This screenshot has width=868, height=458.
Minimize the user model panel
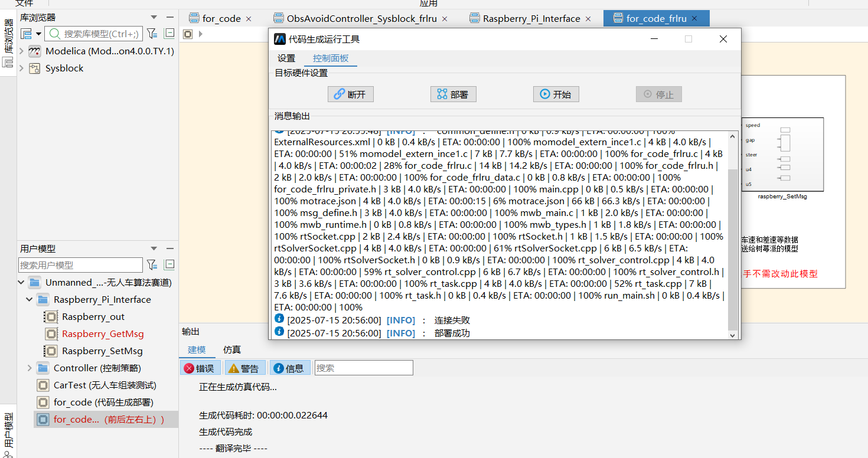(170, 248)
